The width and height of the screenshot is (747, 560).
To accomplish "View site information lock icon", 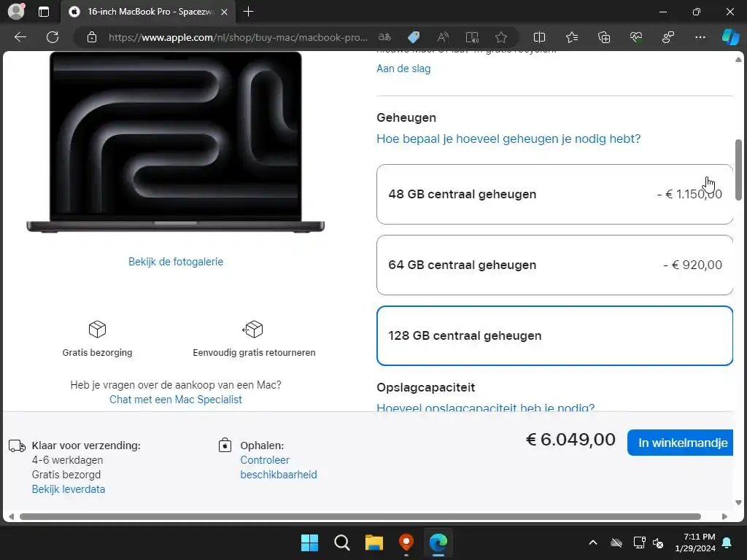I will [92, 37].
